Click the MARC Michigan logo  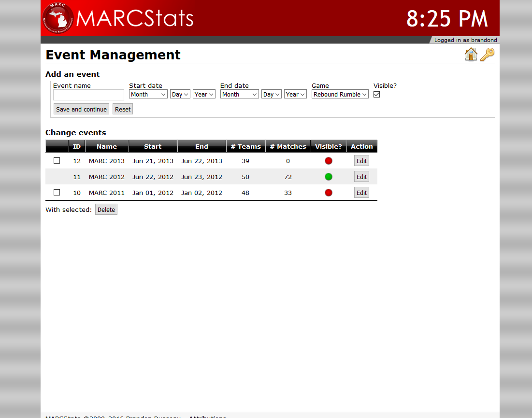tap(58, 18)
